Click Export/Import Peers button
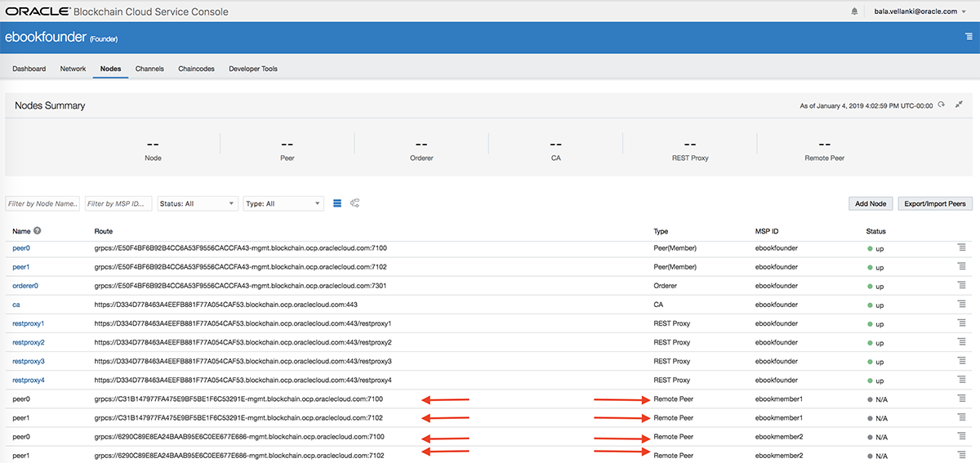980x463 pixels. [x=934, y=203]
